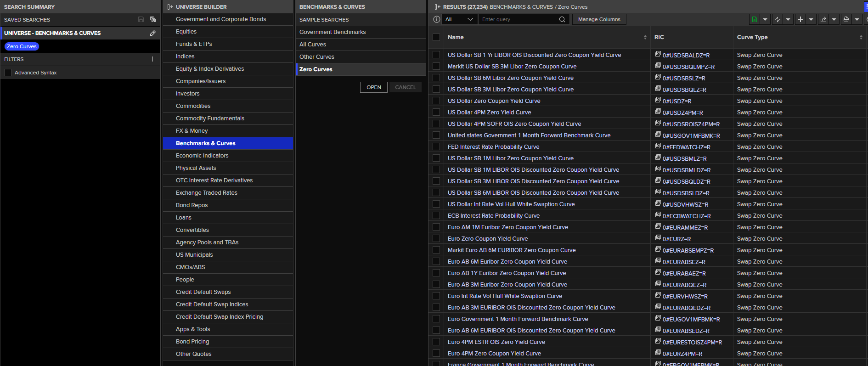Viewport: 868px width, 366px height.
Task: Open the All search scope dropdown
Action: (459, 19)
